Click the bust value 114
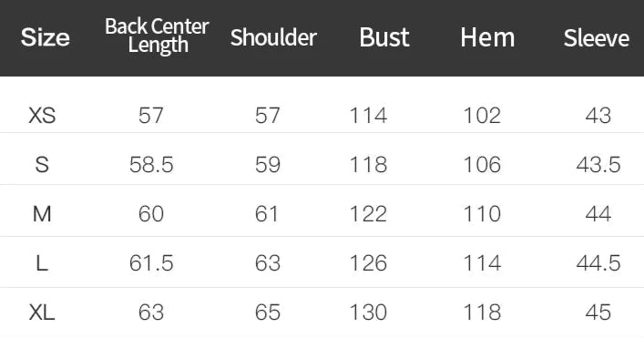 368,115
